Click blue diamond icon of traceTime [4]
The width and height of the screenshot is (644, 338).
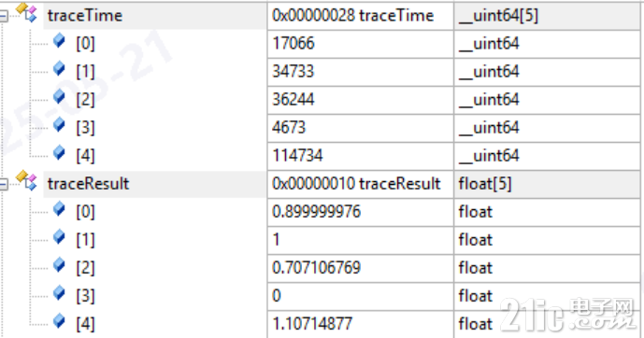pyautogui.click(x=59, y=152)
